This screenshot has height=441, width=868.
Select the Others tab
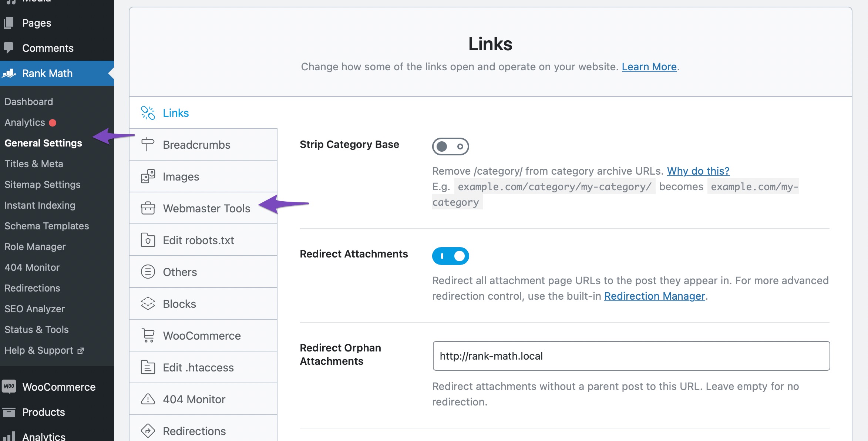pyautogui.click(x=203, y=272)
